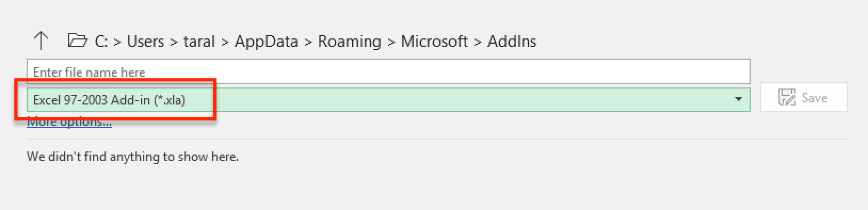Click the chevron between Users and taral
This screenshot has width=868, height=210.
174,42
